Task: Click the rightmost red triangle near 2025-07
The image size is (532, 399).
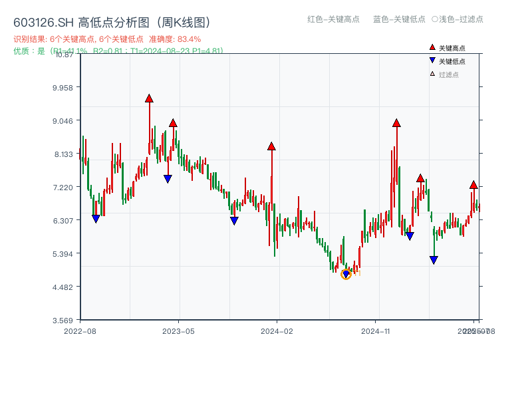Action: point(473,185)
